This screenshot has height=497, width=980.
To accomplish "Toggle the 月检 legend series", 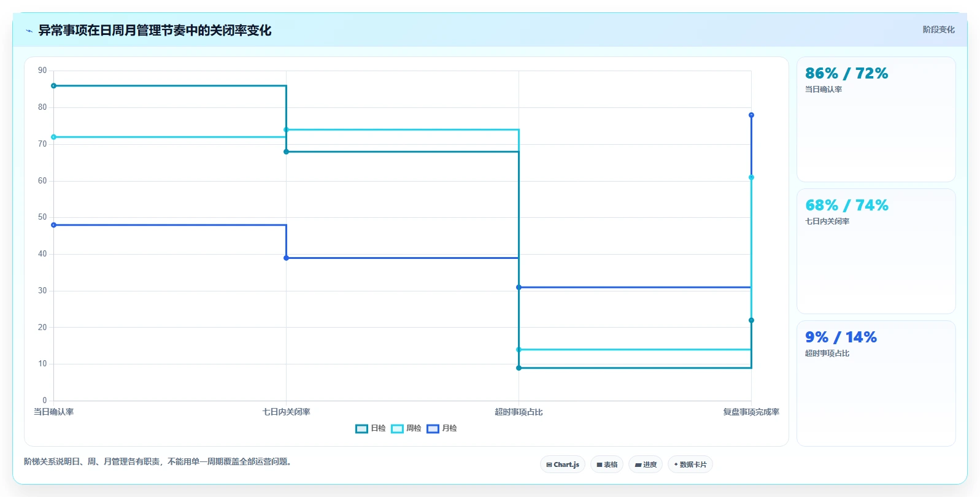I will (442, 428).
